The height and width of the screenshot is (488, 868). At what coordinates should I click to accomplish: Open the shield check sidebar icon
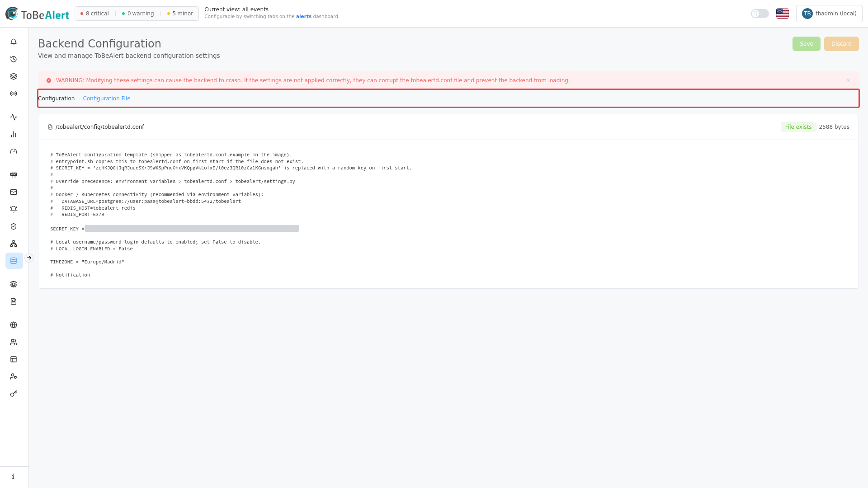pyautogui.click(x=14, y=226)
